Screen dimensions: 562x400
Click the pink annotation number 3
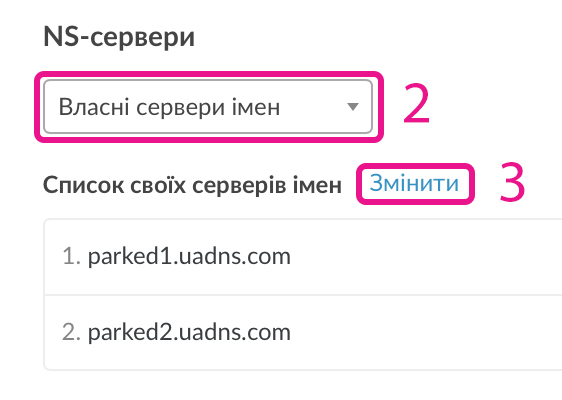point(513,182)
